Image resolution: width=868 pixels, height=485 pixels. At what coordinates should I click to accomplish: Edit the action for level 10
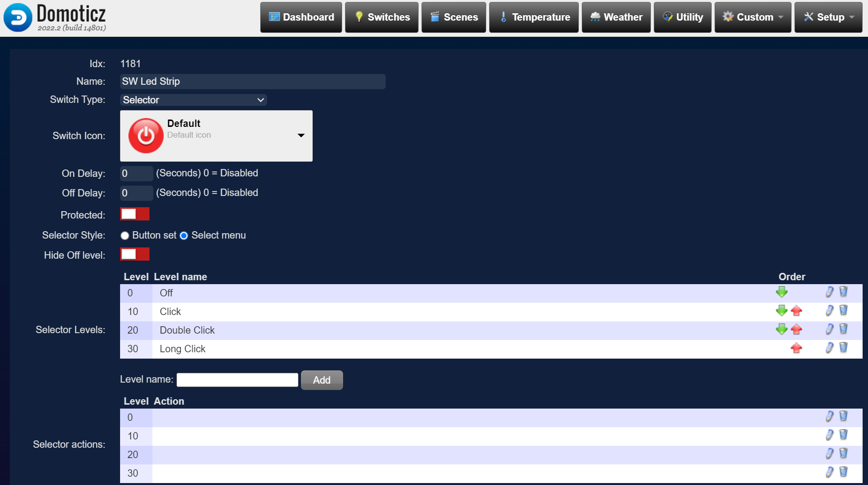829,435
